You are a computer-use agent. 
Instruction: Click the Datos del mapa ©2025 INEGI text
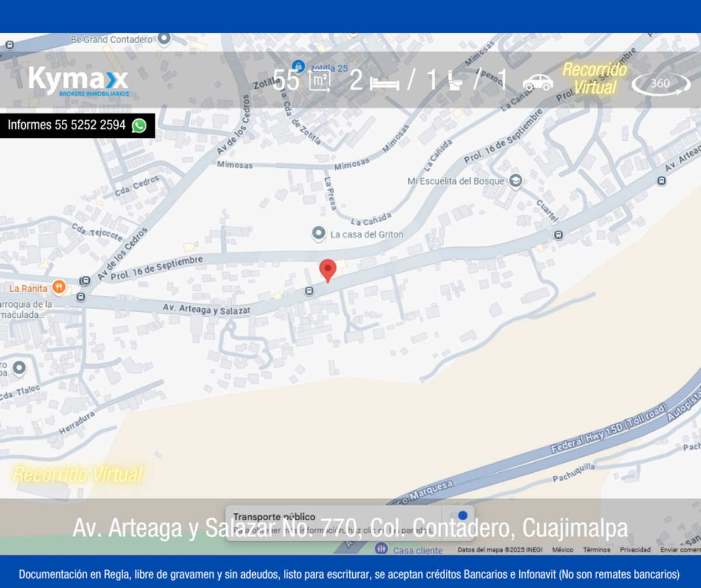coord(501,550)
